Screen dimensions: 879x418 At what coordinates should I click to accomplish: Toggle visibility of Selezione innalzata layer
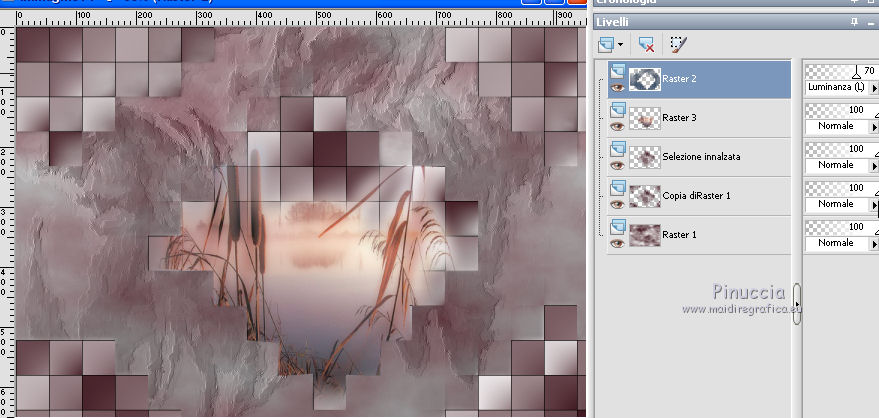pos(617,166)
